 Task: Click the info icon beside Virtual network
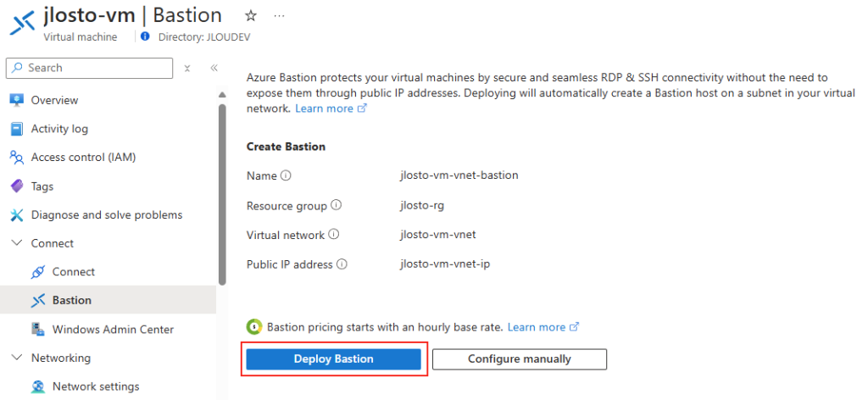pos(333,234)
